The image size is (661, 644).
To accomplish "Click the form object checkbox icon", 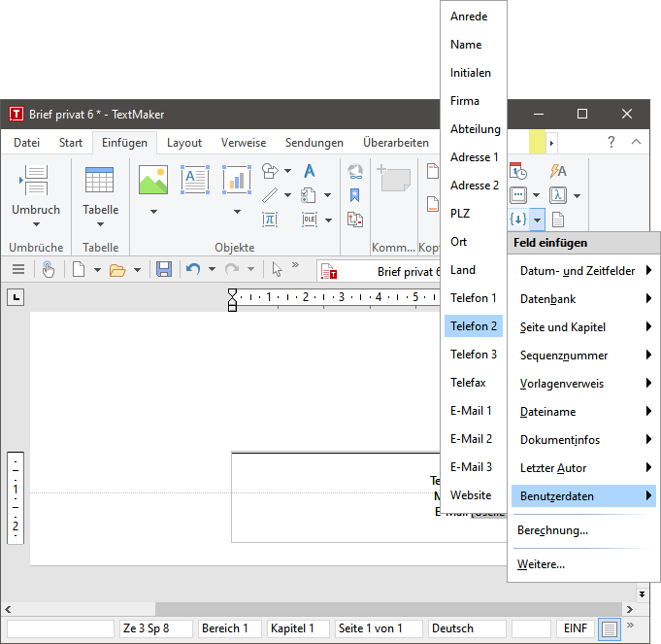I will pos(309,195).
